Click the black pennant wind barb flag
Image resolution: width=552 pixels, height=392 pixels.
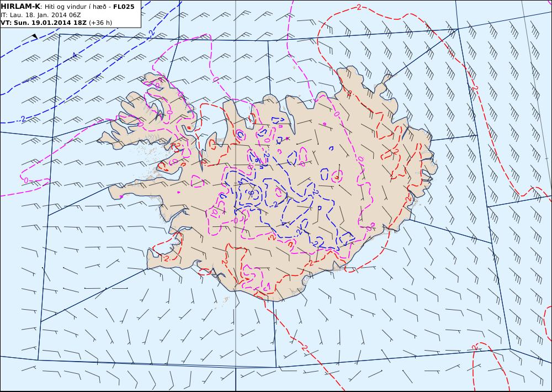34,36
